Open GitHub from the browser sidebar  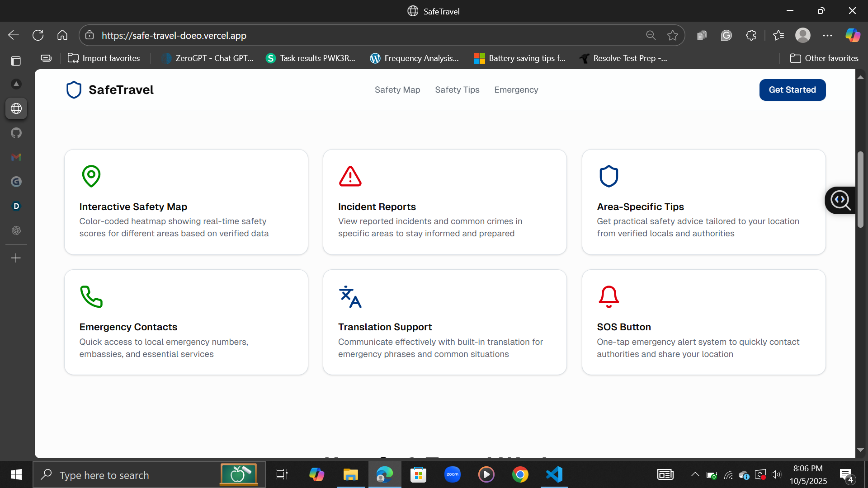click(x=16, y=133)
